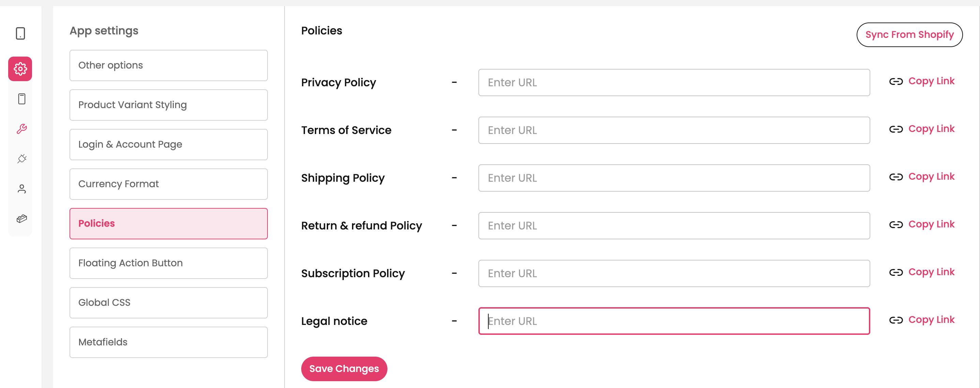Open the user account icon

(x=22, y=189)
